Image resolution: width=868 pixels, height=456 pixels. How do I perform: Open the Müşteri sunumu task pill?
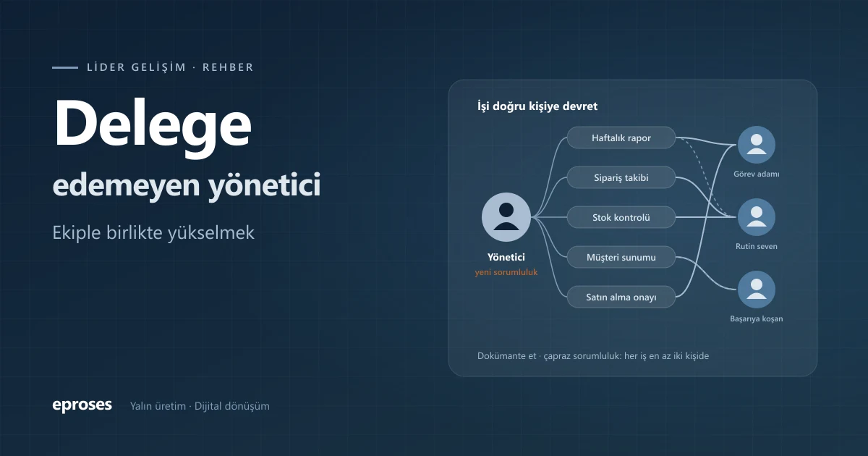pyautogui.click(x=621, y=257)
